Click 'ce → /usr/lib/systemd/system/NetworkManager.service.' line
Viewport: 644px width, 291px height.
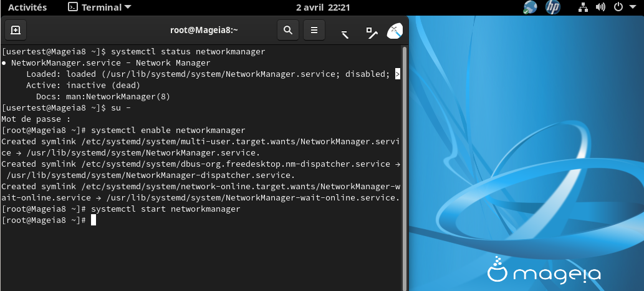click(130, 153)
